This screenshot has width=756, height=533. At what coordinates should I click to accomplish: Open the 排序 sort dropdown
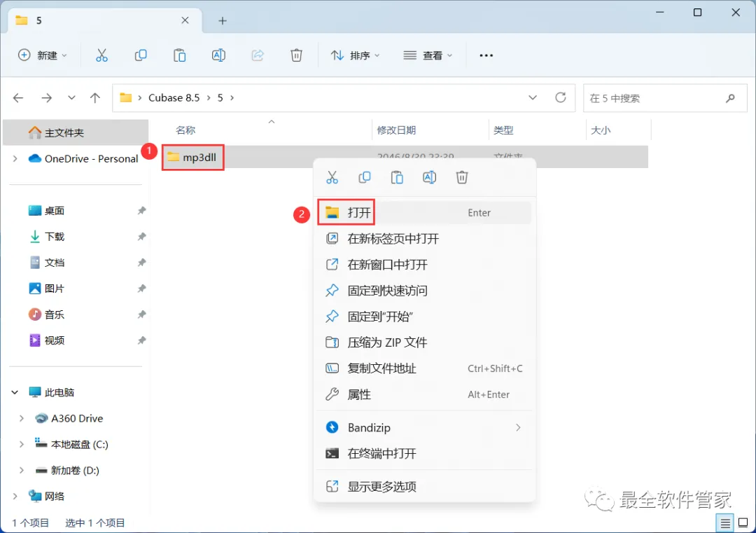356,55
